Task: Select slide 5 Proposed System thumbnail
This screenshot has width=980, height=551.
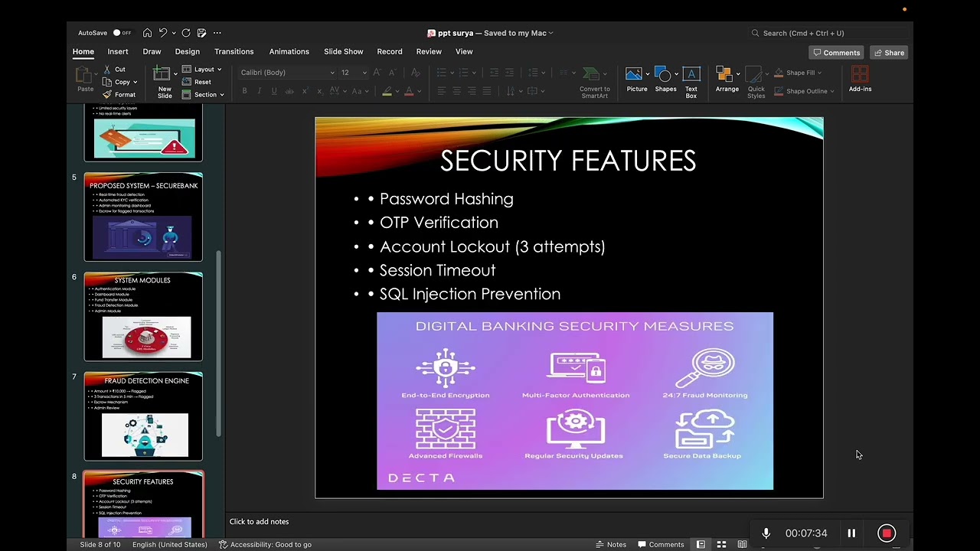Action: tap(143, 217)
